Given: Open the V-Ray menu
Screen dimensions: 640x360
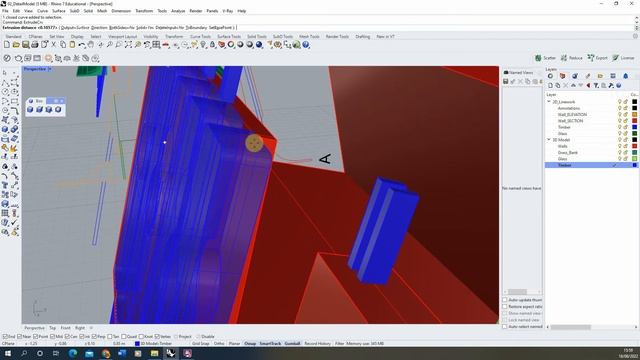Looking at the screenshot, I should pos(227,11).
